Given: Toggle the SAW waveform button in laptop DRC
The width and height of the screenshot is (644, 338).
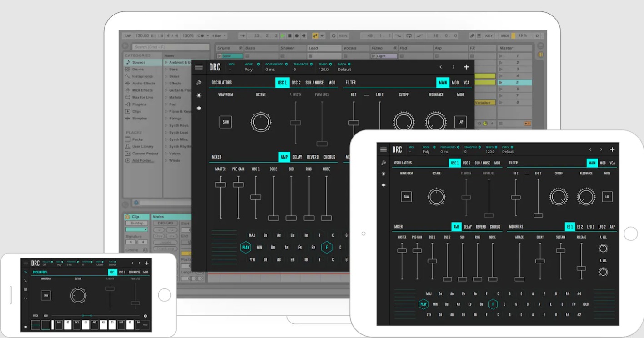Looking at the screenshot, I should [x=225, y=122].
